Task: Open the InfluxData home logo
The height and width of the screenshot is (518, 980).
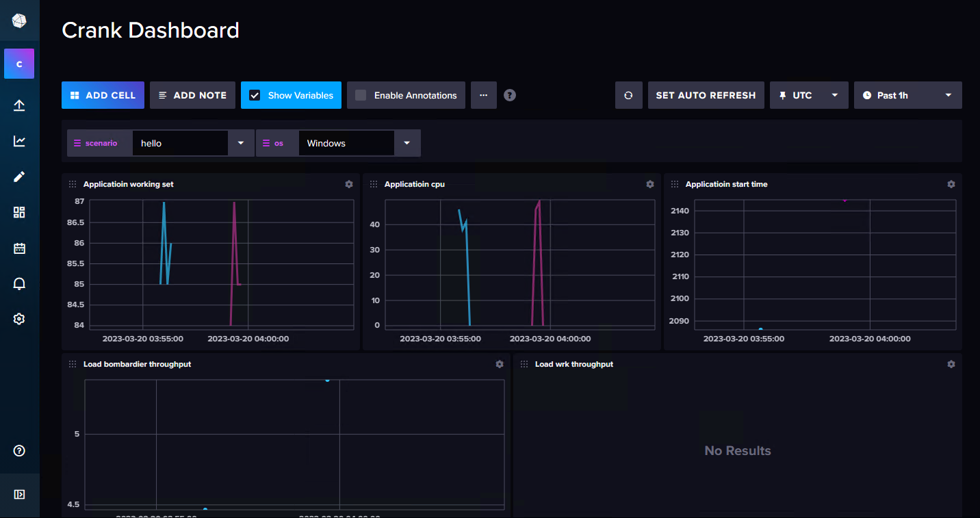Action: pos(18,20)
